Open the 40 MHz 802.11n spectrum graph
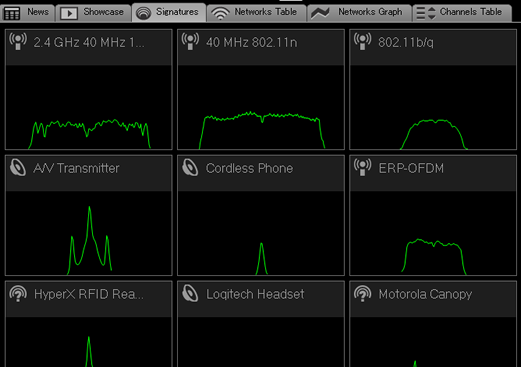 [261, 107]
